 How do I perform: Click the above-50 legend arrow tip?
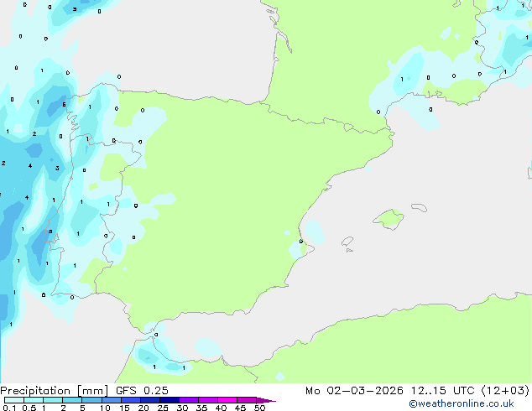click(266, 400)
